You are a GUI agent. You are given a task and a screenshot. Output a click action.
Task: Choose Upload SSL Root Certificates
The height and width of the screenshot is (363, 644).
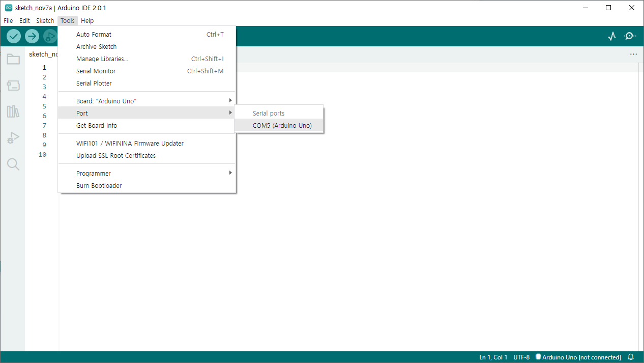pos(147,156)
